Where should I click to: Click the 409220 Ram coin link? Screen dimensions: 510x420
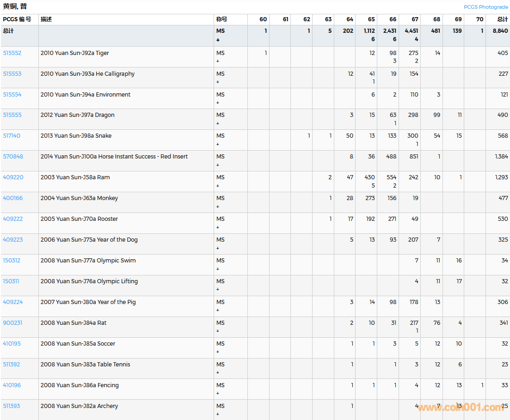(13, 177)
